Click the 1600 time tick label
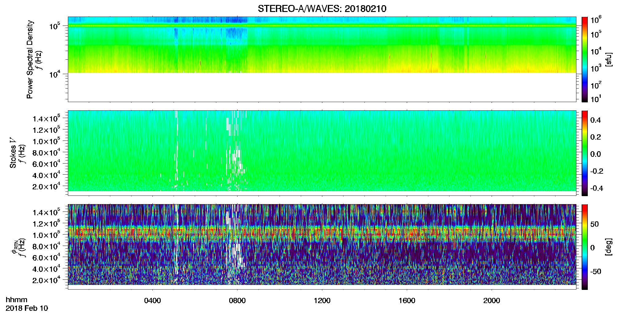The height and width of the screenshot is (332, 644). pos(407,300)
